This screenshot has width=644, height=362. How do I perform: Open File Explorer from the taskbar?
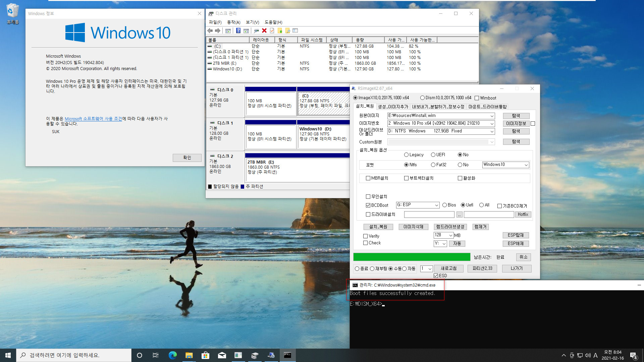click(x=189, y=355)
